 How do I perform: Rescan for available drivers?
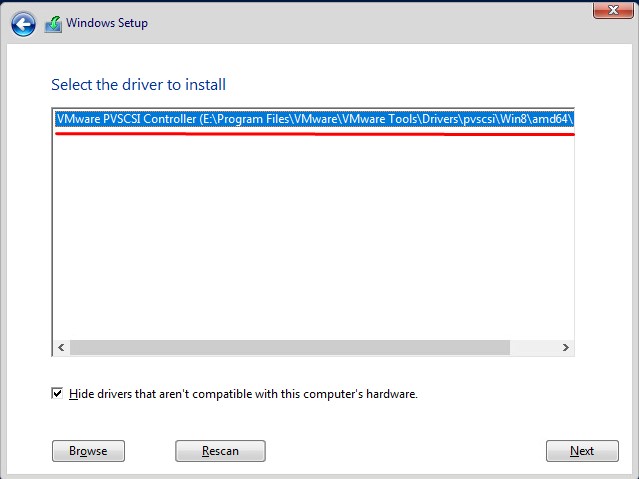[x=220, y=450]
